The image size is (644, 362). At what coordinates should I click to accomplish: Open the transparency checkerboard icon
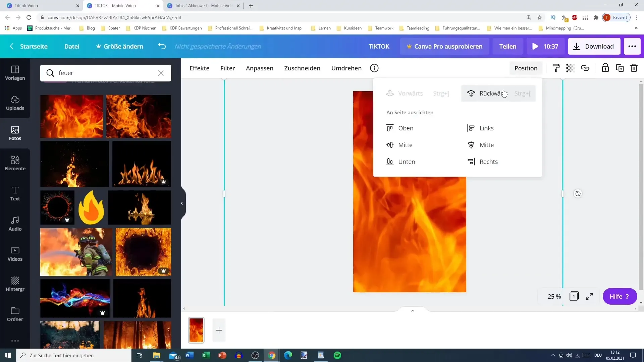(570, 68)
